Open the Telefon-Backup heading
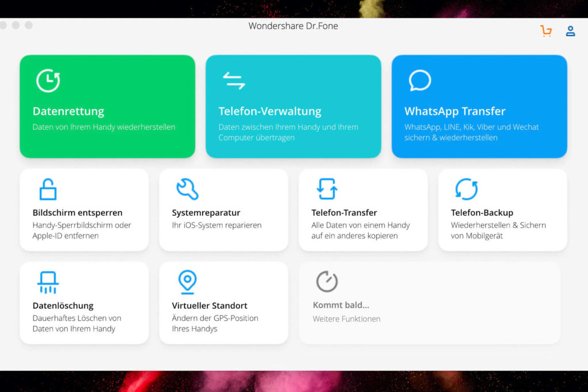This screenshot has height=392, width=588. 482,212
